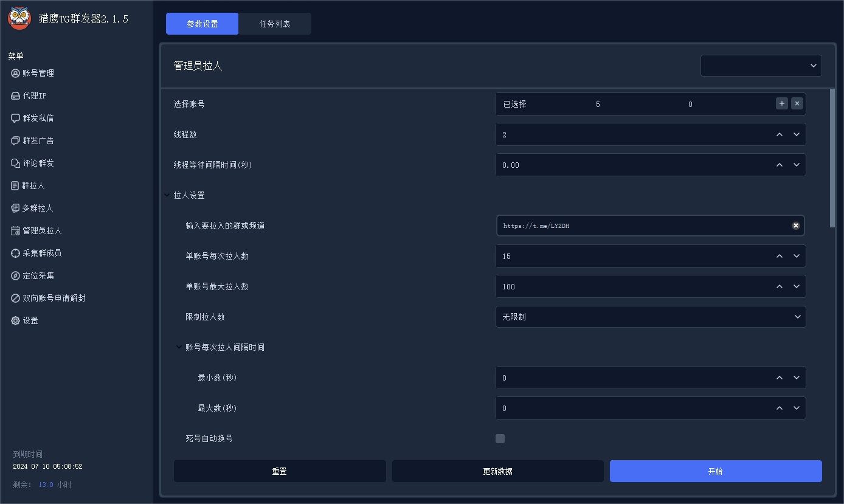Enable 死号自动换号 checkbox

pyautogui.click(x=500, y=438)
